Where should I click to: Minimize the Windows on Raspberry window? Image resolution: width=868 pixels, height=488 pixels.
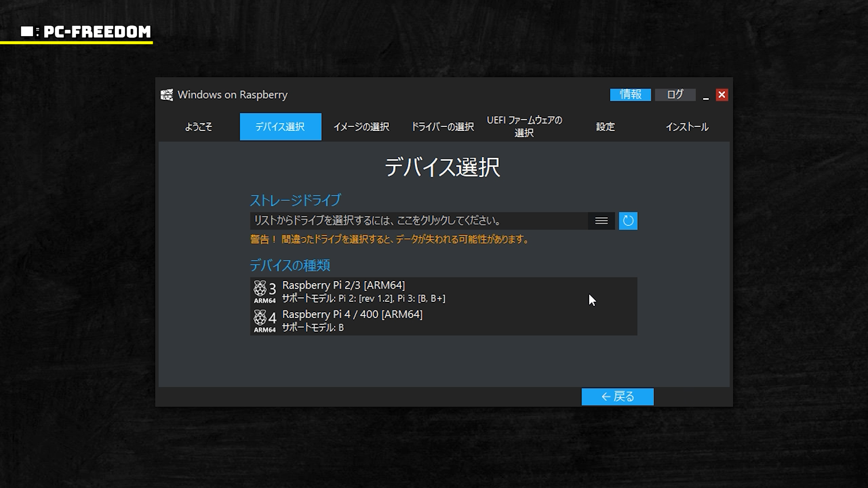click(x=706, y=95)
